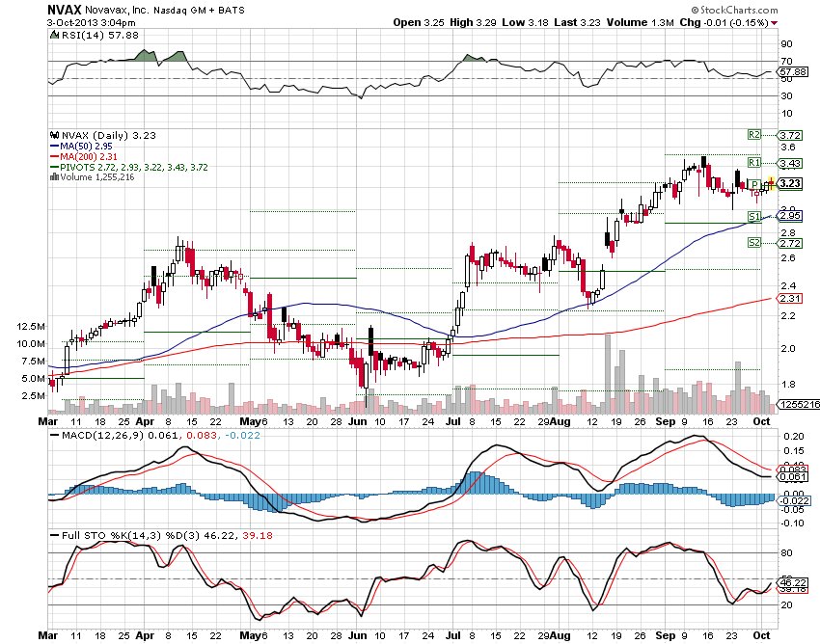Select the P pivot marker box
This screenshot has height=644, width=820.
pyautogui.click(x=754, y=184)
